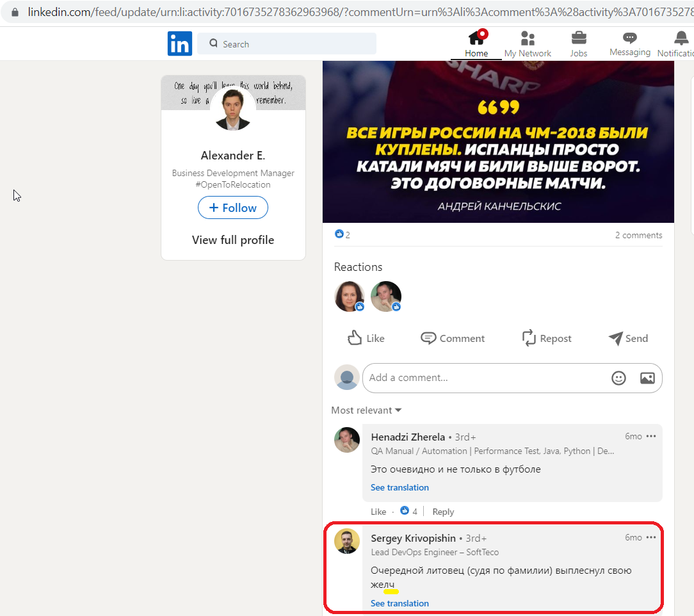Click Alexander E. profile photo

pos(233,109)
